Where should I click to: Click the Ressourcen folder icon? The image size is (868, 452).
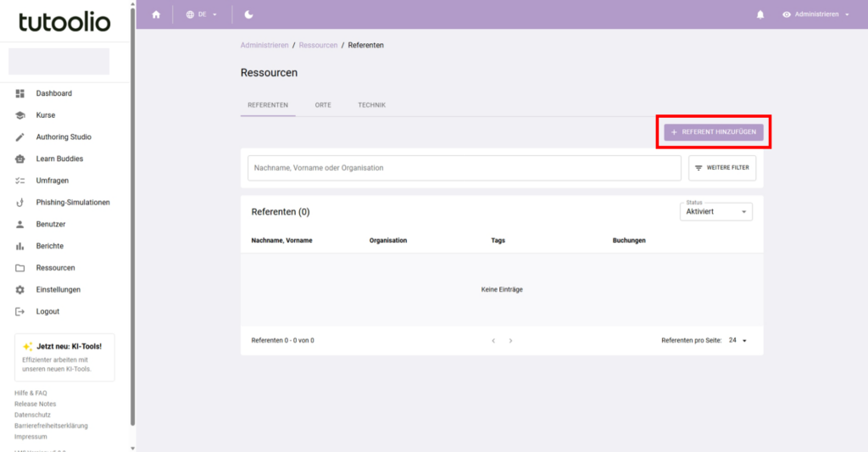[x=20, y=267]
